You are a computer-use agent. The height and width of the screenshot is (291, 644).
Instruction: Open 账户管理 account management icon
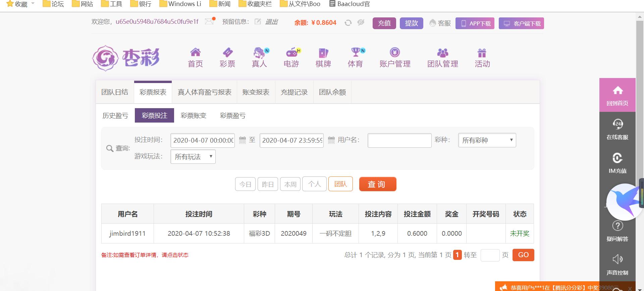pyautogui.click(x=395, y=52)
